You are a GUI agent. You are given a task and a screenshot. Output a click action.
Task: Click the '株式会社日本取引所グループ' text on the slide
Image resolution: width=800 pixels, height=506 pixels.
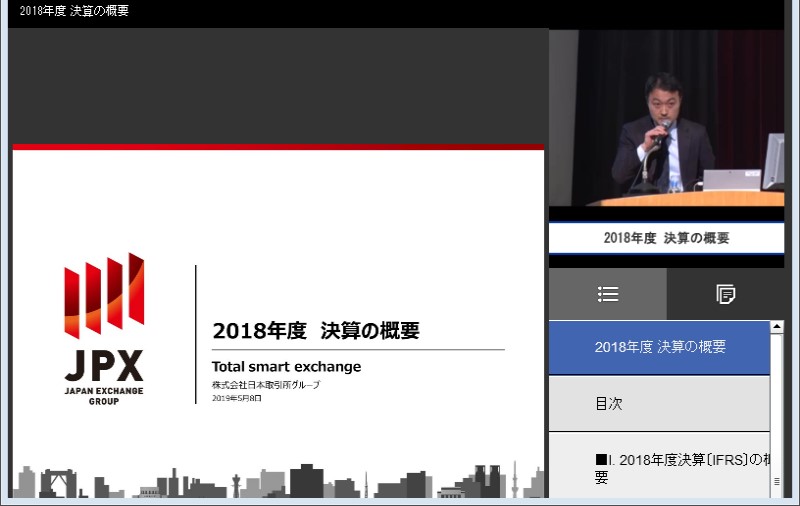(266, 385)
